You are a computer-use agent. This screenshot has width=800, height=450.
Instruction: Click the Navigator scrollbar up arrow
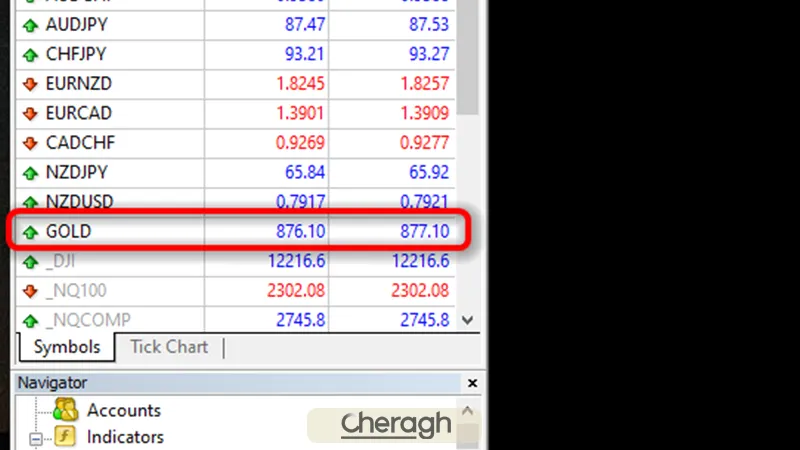(468, 411)
